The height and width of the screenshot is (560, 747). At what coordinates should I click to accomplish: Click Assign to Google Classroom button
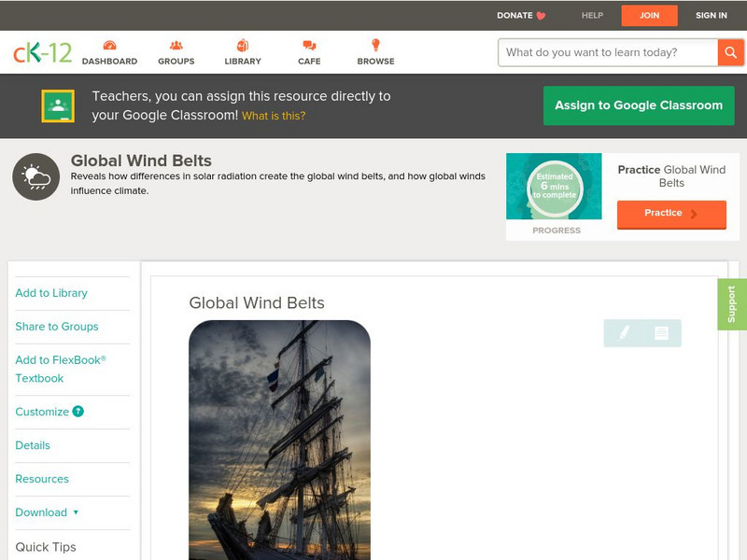pyautogui.click(x=639, y=105)
